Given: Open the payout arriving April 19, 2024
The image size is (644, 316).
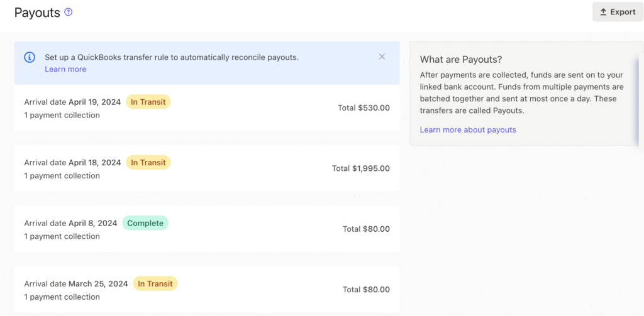Looking at the screenshot, I should tap(206, 108).
